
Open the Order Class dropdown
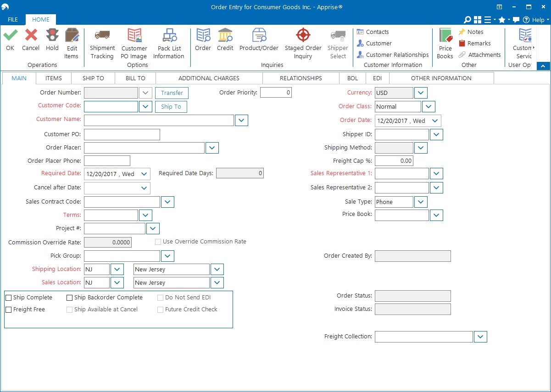pyautogui.click(x=429, y=107)
